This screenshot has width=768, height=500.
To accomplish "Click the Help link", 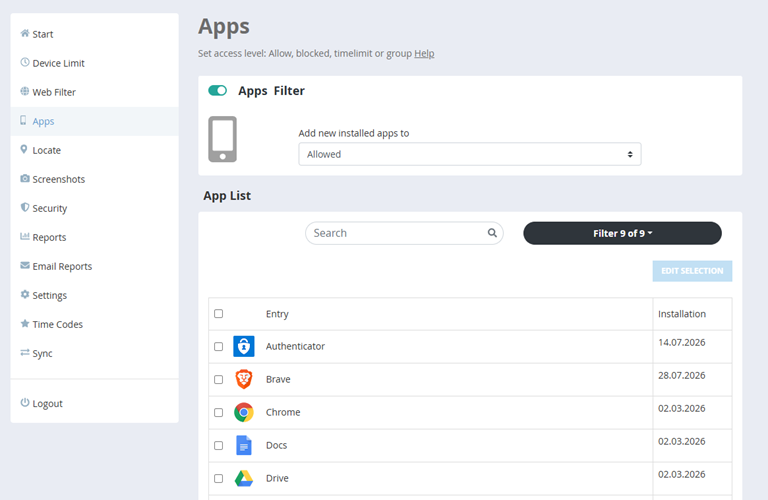I will (x=424, y=53).
